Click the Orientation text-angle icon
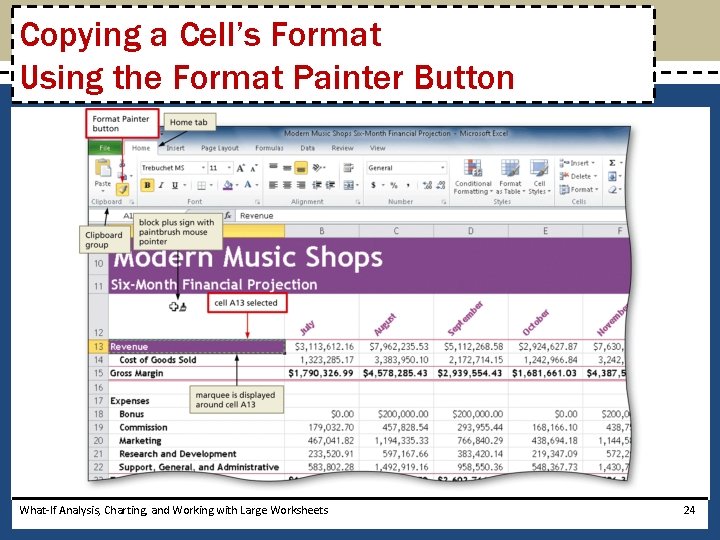This screenshot has height=540, width=720. pos(317,168)
